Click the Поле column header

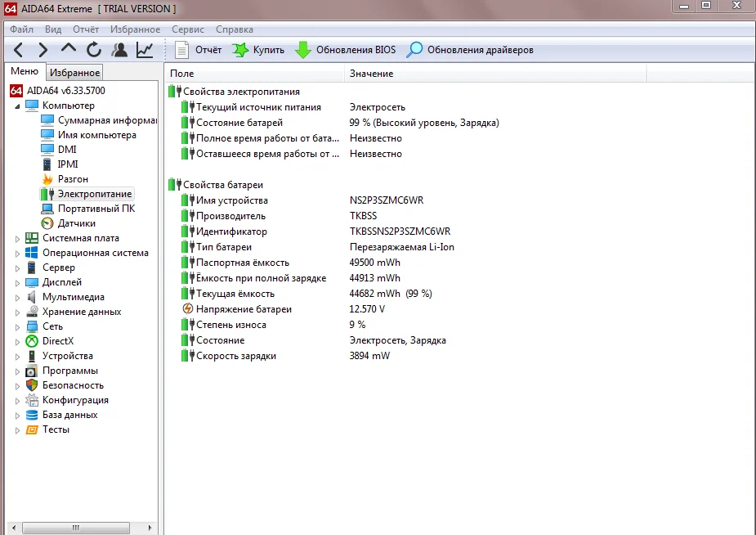(254, 74)
